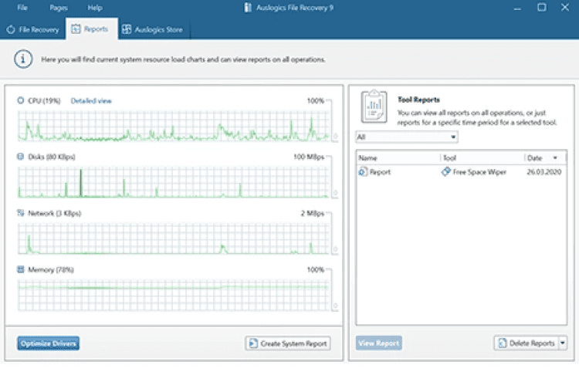Close the Auslogics File Recovery window
The image size is (579, 392).
click(565, 8)
